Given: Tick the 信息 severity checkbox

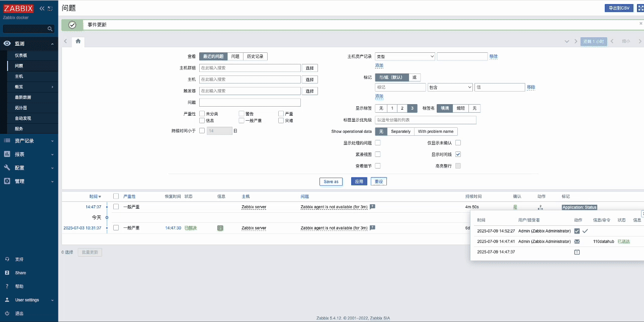Looking at the screenshot, I should click(x=202, y=120).
